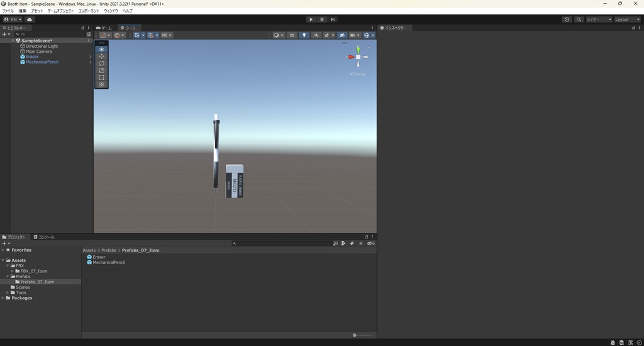Screen dimensions: 644x346
Task: Toggle hidden packages count icon in Project
Action: click(x=370, y=243)
